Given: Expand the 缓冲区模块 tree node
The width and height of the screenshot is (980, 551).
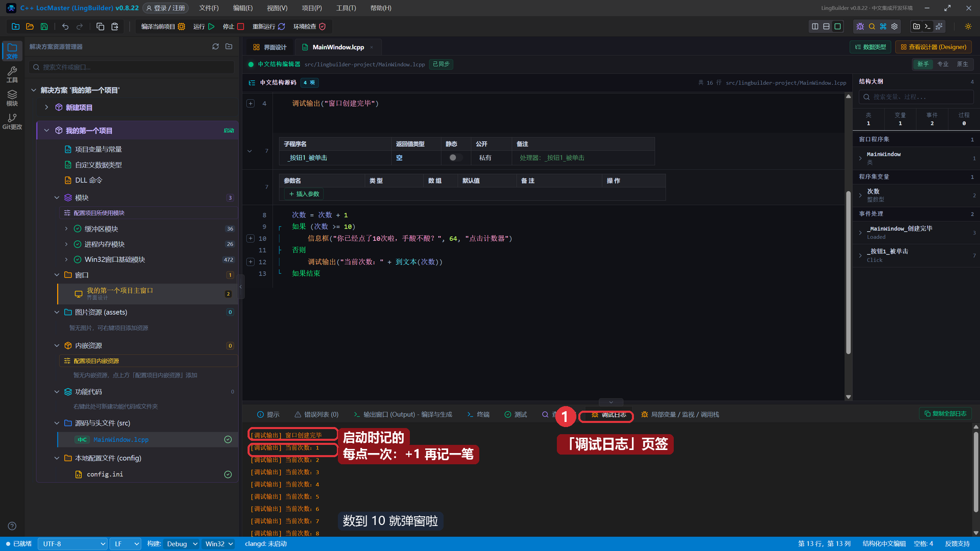Looking at the screenshot, I should click(x=66, y=229).
